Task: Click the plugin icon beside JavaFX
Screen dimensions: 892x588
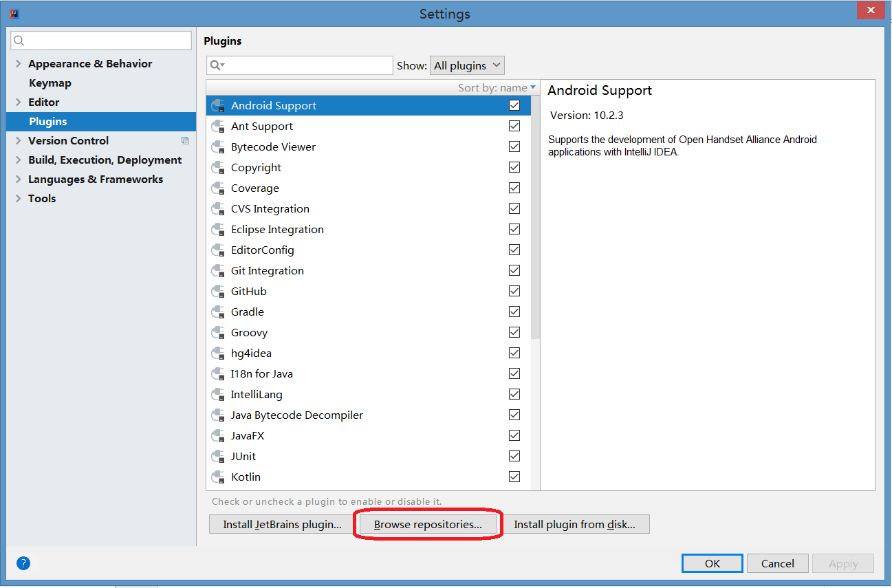Action: tap(219, 435)
